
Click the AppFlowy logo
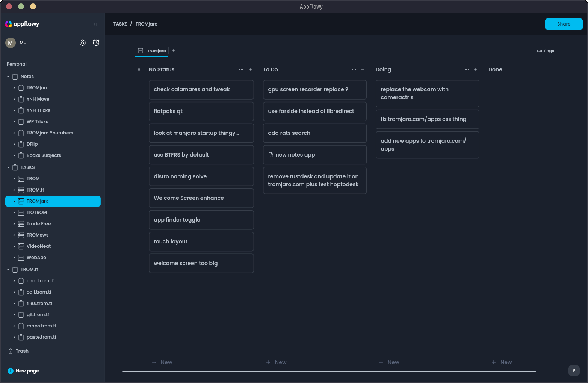[x=22, y=24]
